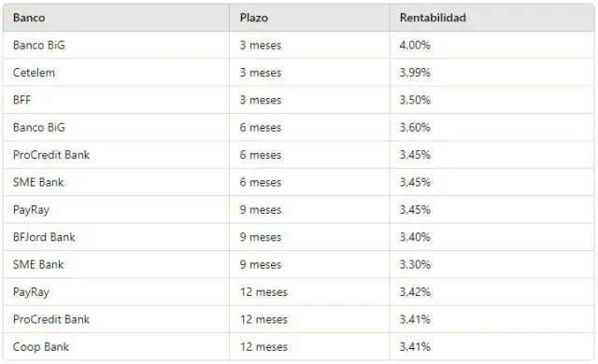
Task: Select the Cetelem bank name cell
Action: point(34,73)
